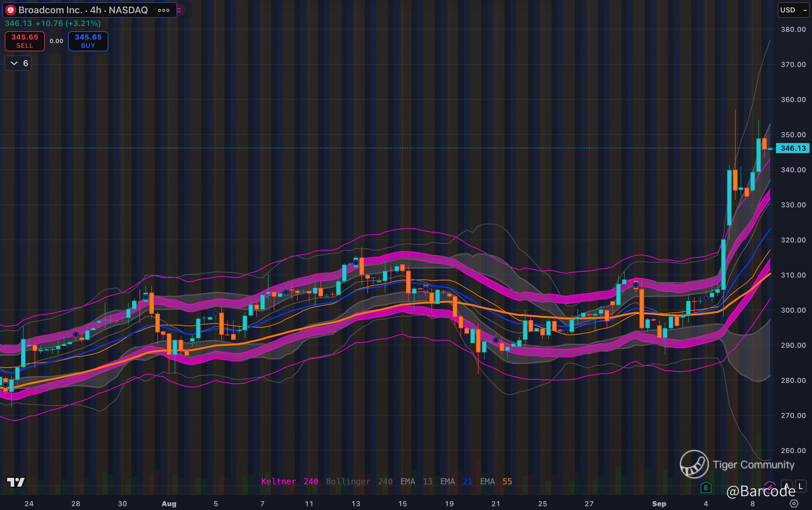Expand the collapsed indicators legend showing 6
The image size is (812, 510).
18,63
